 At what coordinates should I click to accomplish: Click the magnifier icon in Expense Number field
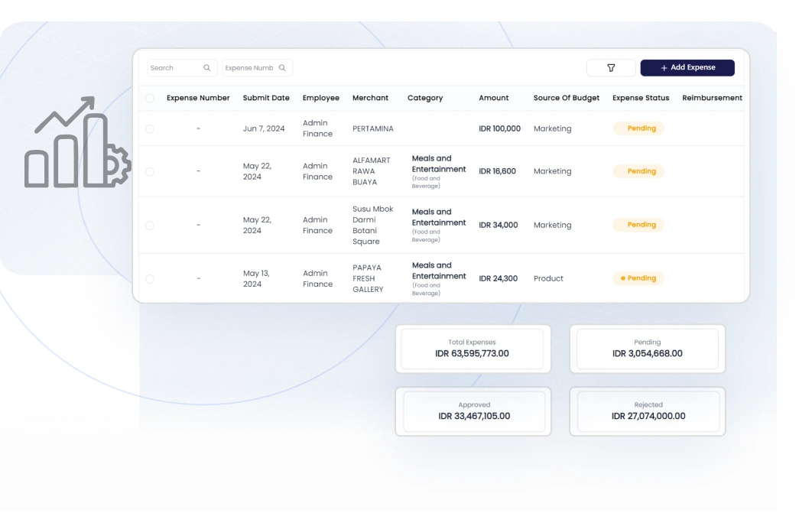coord(282,68)
